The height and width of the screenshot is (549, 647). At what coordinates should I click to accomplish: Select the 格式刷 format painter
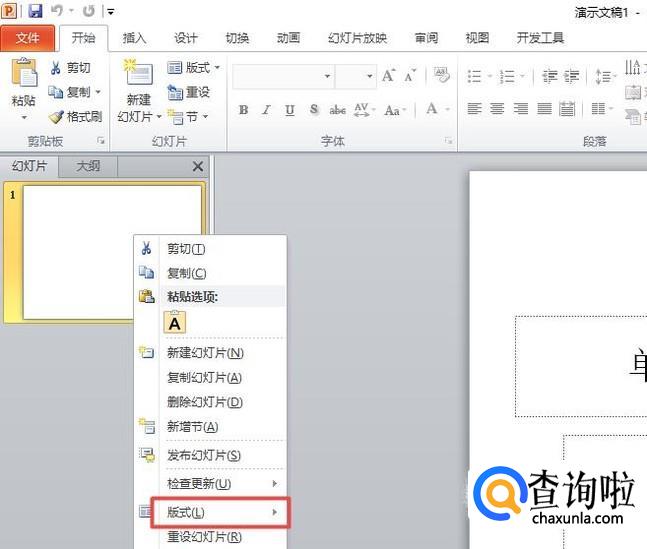tap(76, 117)
